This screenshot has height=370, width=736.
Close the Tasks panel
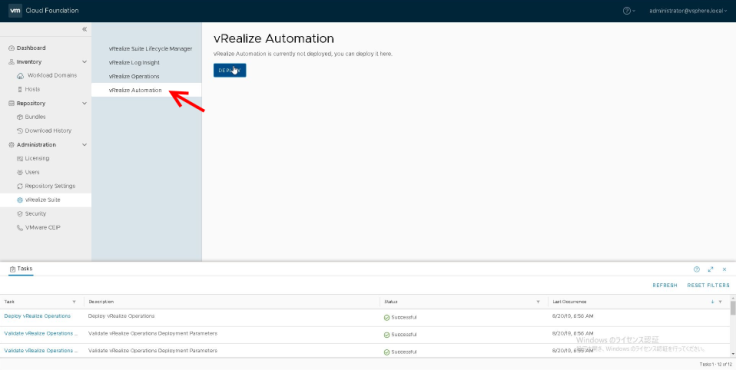[x=724, y=270]
